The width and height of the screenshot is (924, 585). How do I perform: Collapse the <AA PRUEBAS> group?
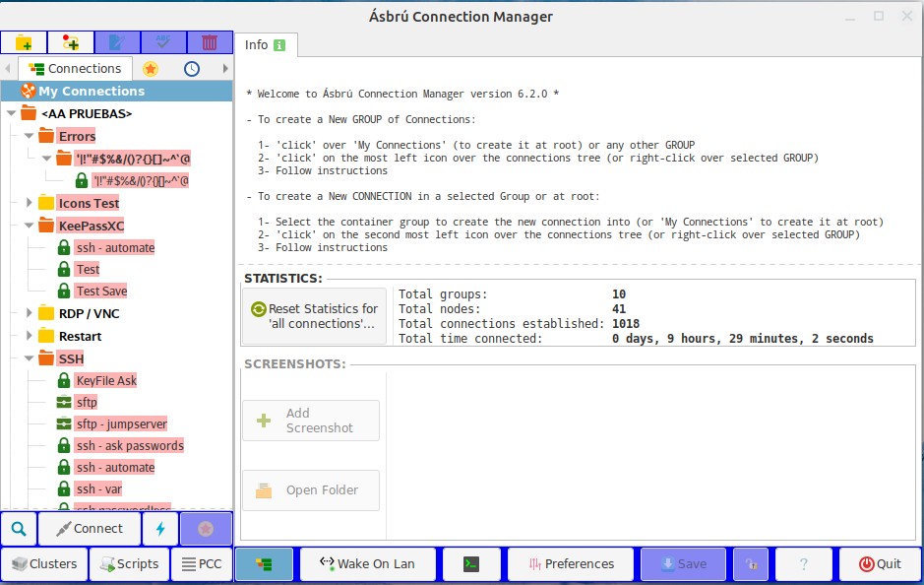11,113
